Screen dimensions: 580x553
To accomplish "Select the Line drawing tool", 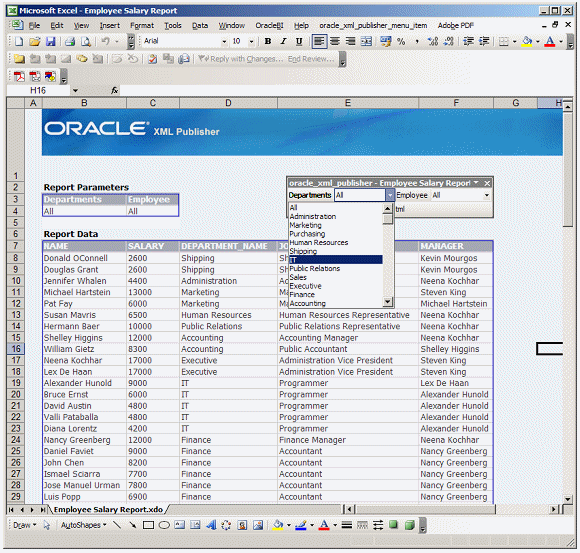I will (117, 525).
